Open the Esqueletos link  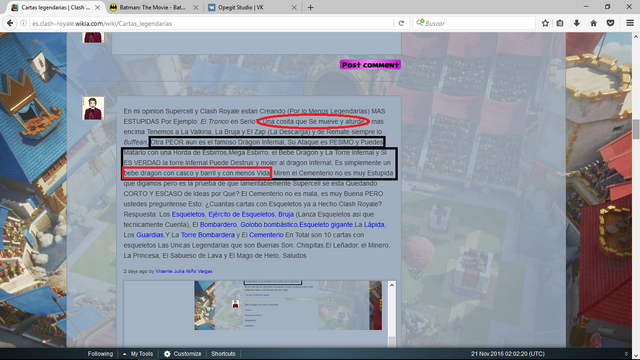(188, 214)
